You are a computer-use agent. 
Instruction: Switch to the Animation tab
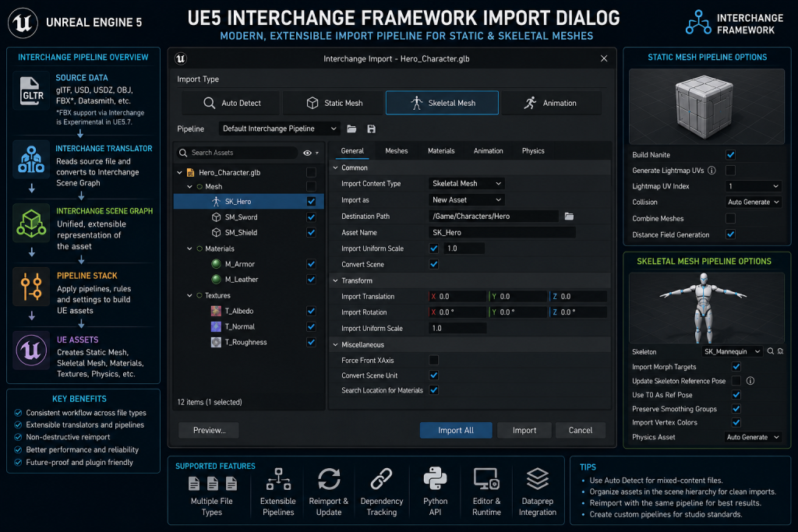tap(488, 151)
